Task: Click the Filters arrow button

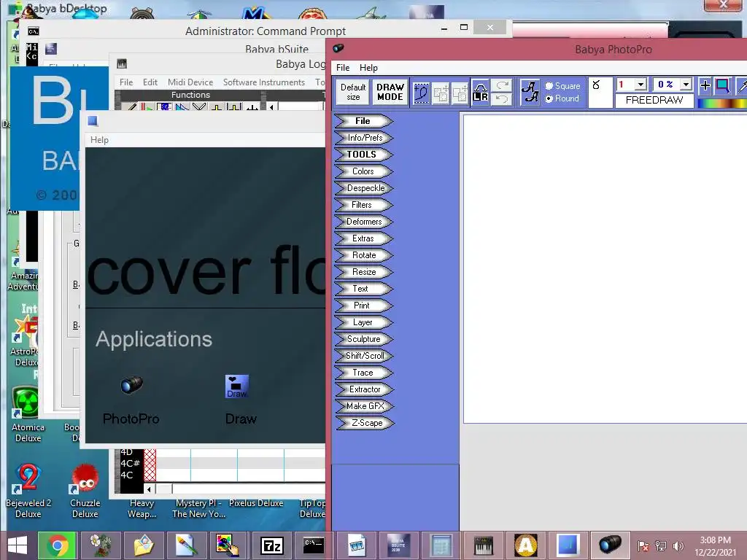Action: point(363,205)
